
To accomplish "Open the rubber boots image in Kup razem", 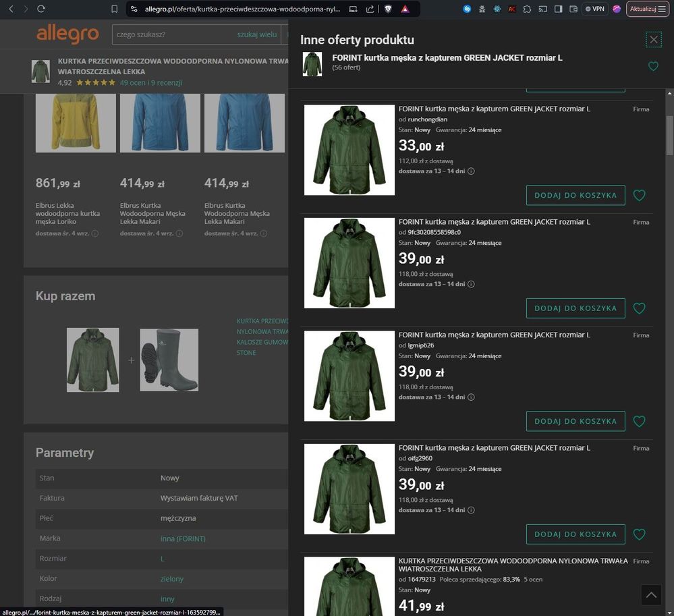I will (169, 360).
